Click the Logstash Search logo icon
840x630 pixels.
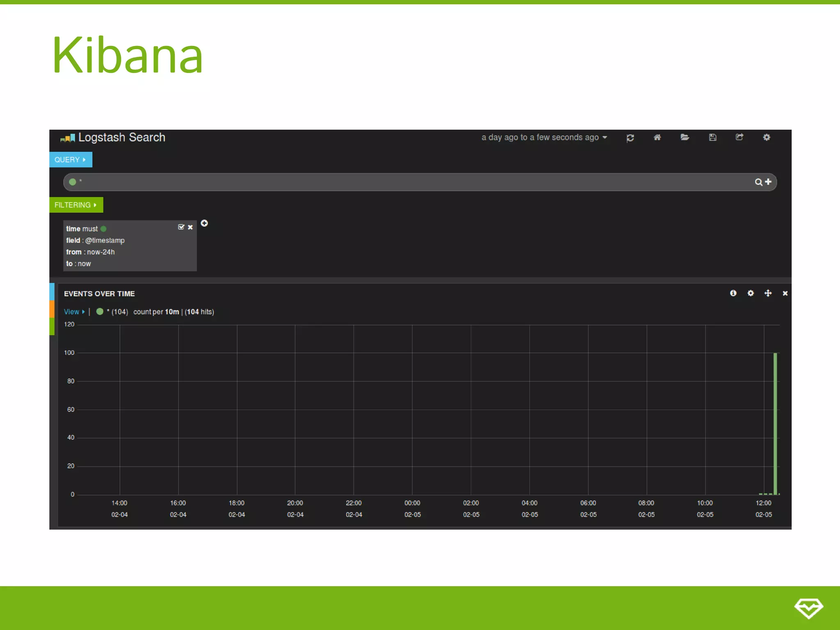68,138
